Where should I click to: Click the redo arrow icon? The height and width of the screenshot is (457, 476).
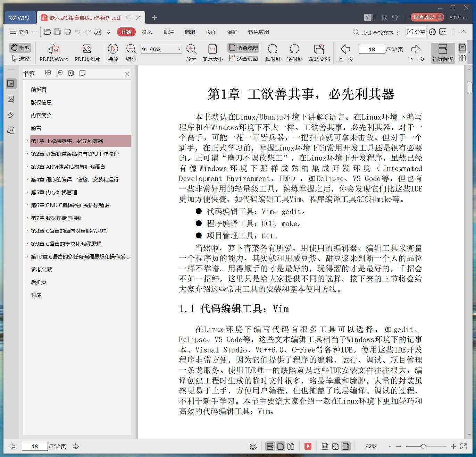click(x=88, y=32)
